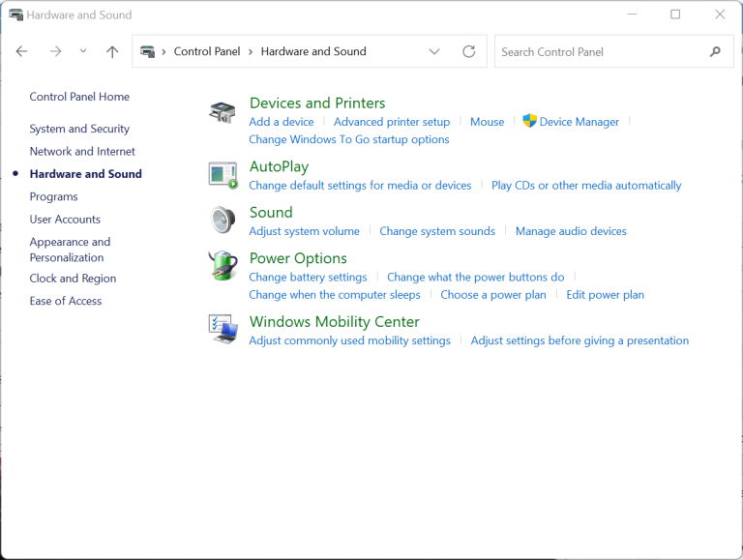
Task: Click the search magnifier icon
Action: click(x=715, y=51)
